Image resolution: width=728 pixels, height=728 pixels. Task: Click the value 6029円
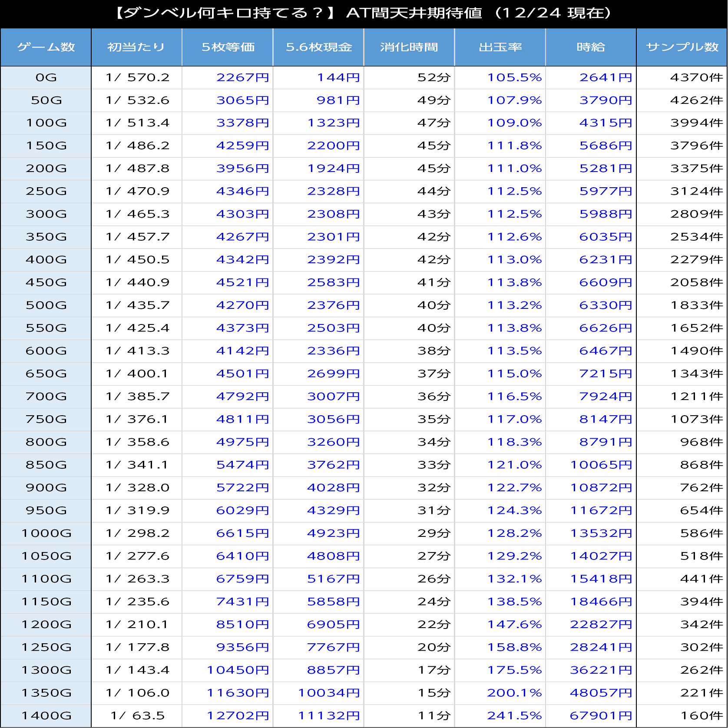point(242,511)
